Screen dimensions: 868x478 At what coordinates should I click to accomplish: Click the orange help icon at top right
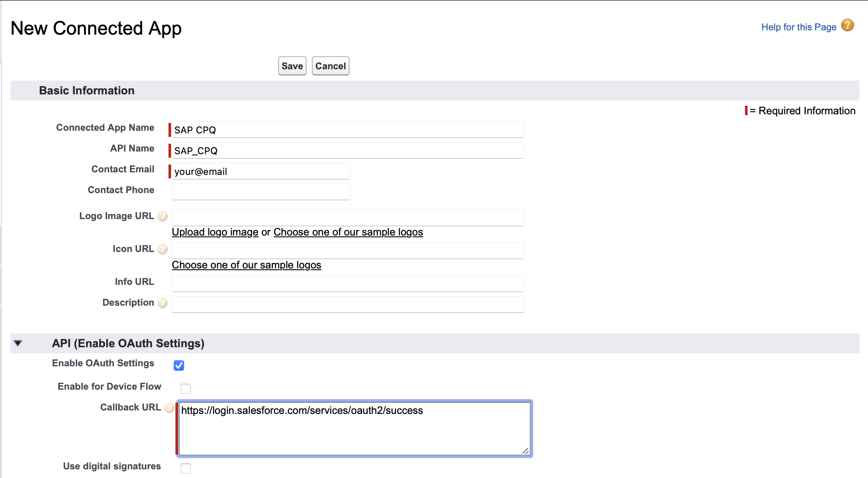tap(847, 26)
